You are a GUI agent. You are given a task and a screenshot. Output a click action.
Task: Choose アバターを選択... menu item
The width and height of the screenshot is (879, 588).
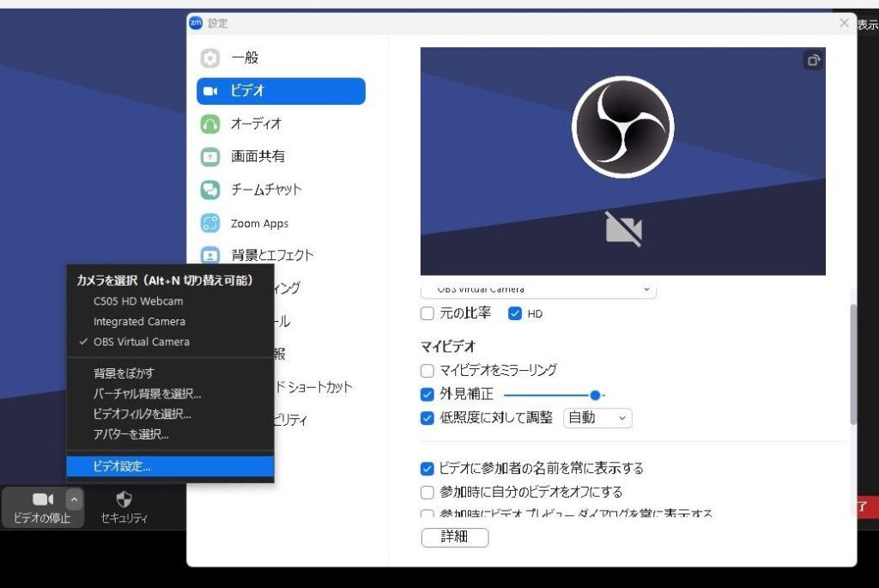pos(130,434)
